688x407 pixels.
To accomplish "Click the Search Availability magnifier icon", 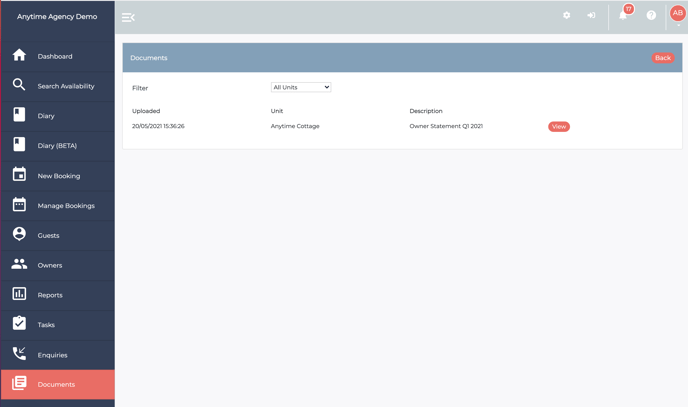I will [19, 85].
